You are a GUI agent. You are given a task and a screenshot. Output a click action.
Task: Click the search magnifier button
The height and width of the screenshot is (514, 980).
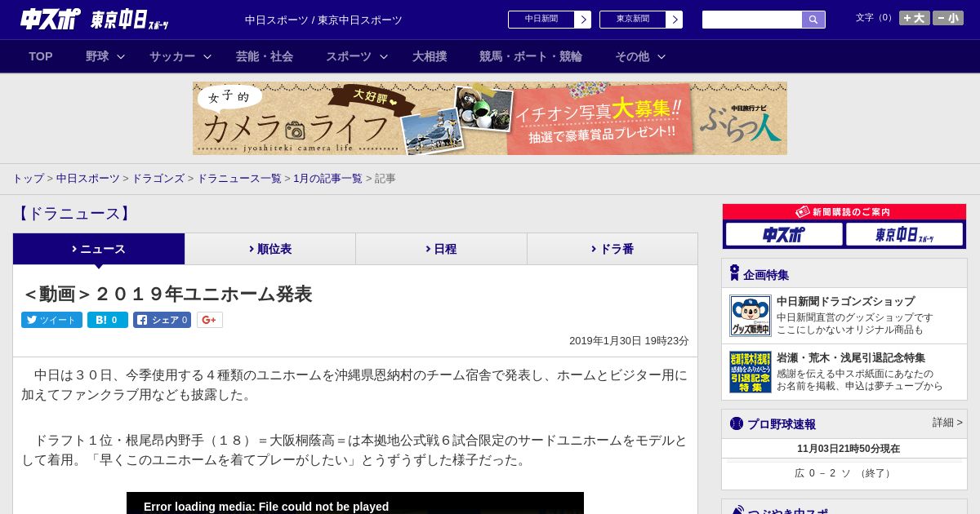point(813,20)
